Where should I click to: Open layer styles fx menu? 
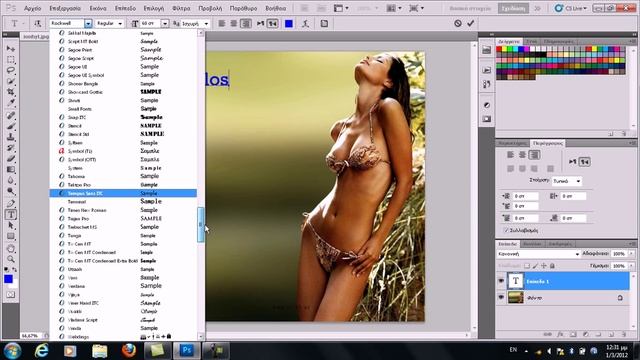pyautogui.click(x=560, y=334)
